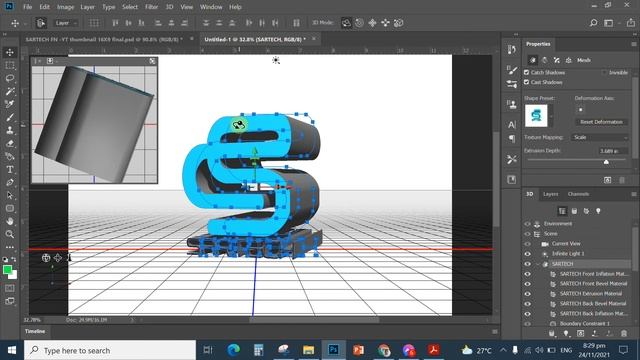Click the Extrusion Depth slider handle
The image size is (640, 360).
pos(606,162)
